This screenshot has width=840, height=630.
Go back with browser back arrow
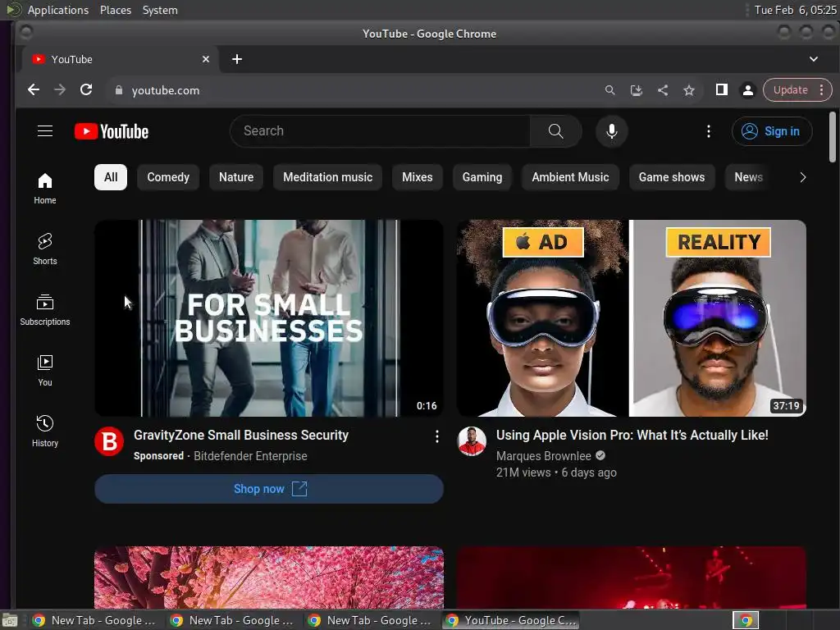pos(34,90)
